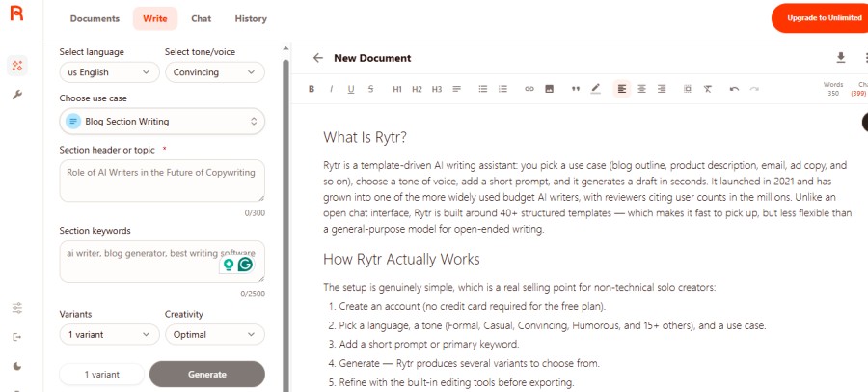Open the settings sliders sidebar icon
Screen dimensions: 868x392
point(17,308)
